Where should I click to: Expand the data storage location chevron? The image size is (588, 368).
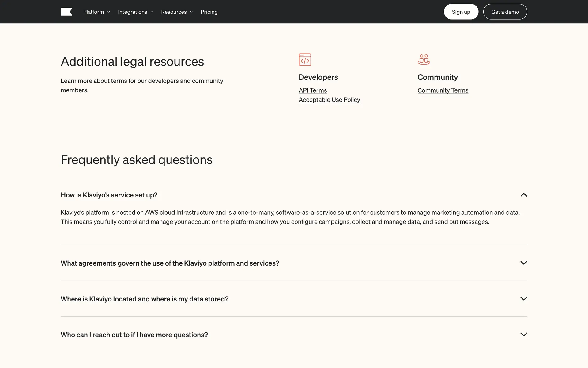click(x=524, y=299)
